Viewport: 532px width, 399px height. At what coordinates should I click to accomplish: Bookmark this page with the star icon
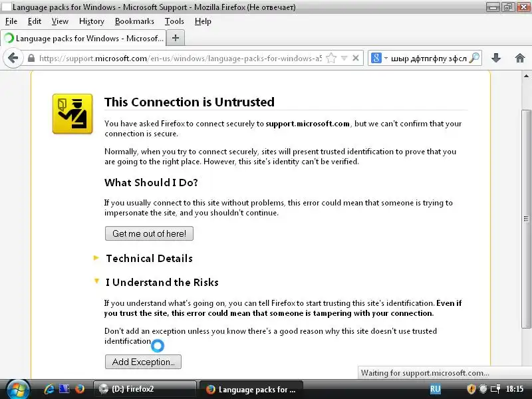click(331, 58)
